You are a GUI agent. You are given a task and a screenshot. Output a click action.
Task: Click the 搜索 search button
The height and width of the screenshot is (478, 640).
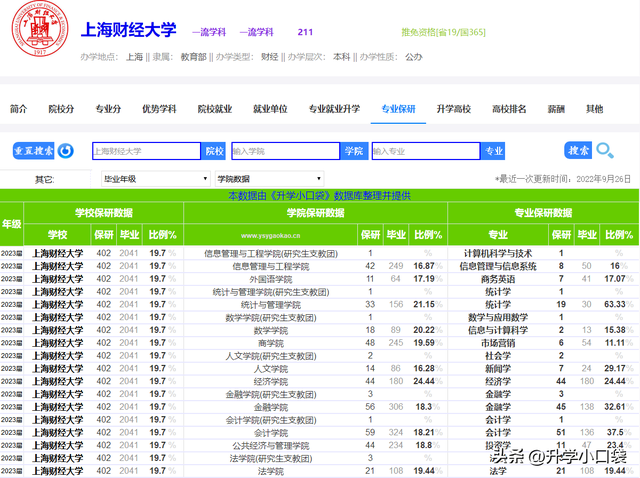[x=578, y=150]
